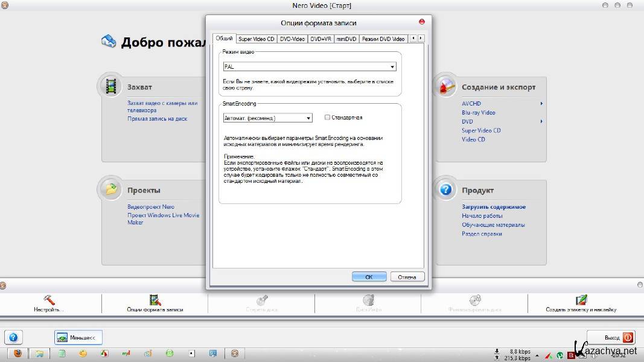Screen dimensions: 644x362
Task: Click OK in the format options dialog
Action: click(x=369, y=277)
